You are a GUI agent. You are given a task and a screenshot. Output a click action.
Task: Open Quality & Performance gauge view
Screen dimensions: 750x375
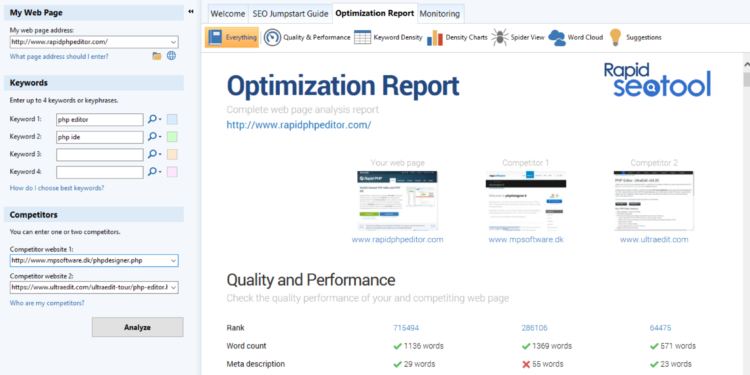[307, 37]
